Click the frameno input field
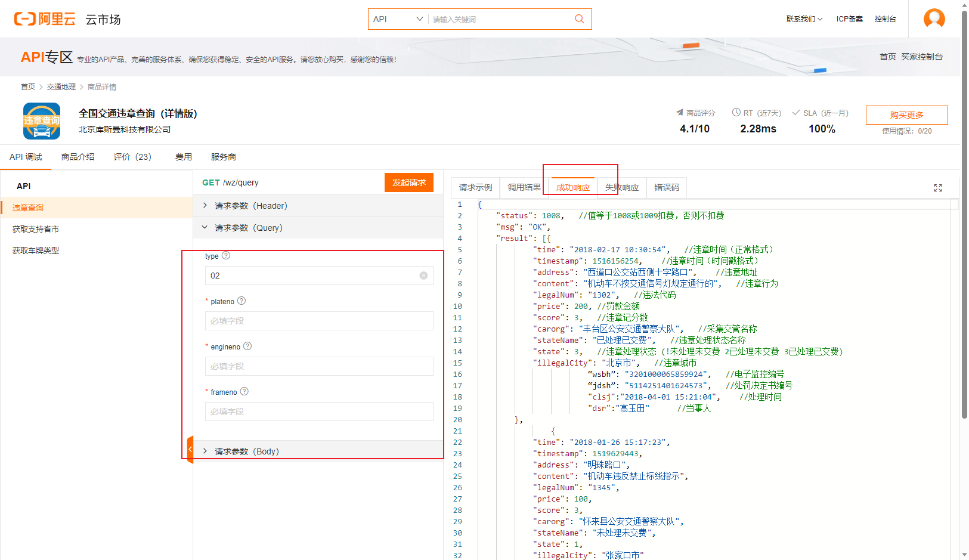Viewport: 969px width, 560px height. point(319,412)
